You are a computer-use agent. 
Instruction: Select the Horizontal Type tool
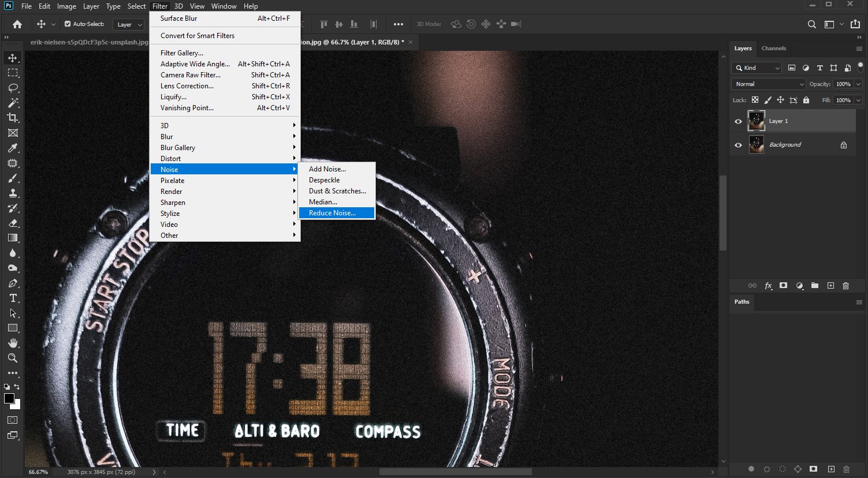click(13, 298)
